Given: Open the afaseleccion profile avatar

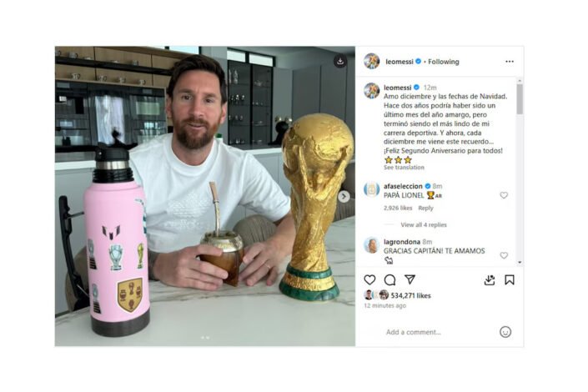Looking at the screenshot, I should (372, 189).
